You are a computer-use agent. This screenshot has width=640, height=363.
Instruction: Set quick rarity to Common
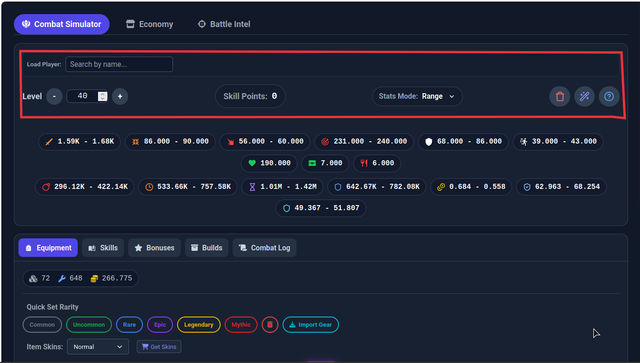click(x=42, y=325)
